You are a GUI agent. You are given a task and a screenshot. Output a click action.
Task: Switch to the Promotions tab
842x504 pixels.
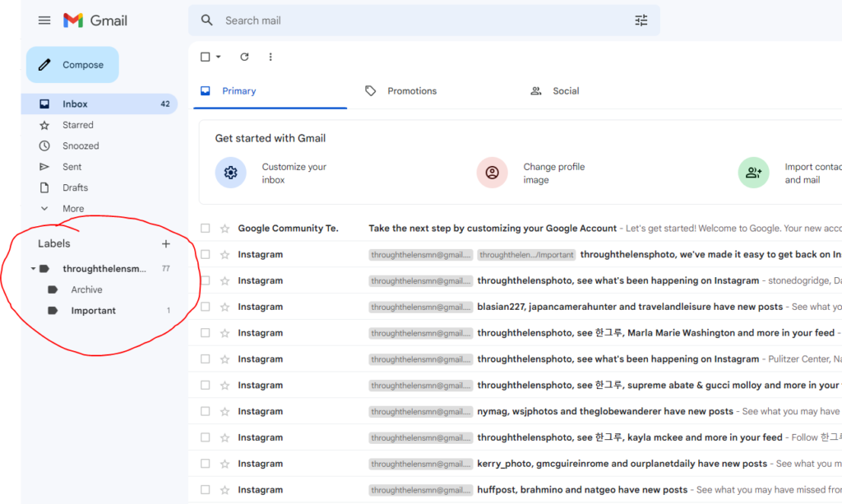[411, 91]
